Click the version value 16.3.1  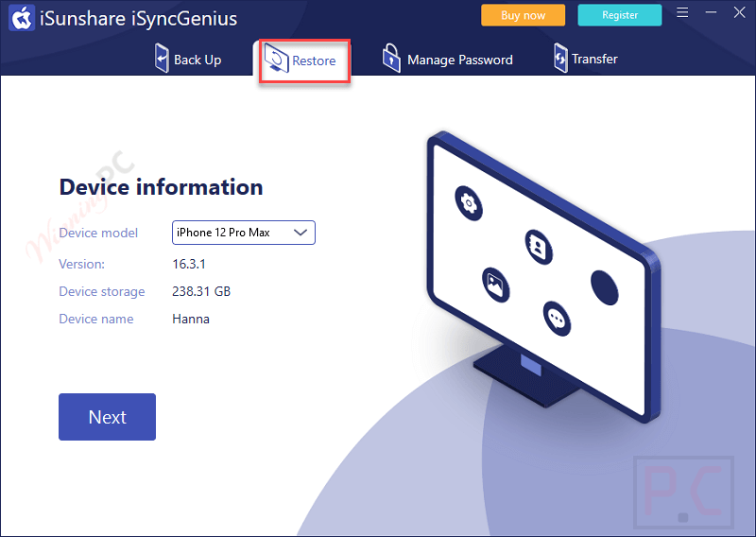(x=189, y=264)
